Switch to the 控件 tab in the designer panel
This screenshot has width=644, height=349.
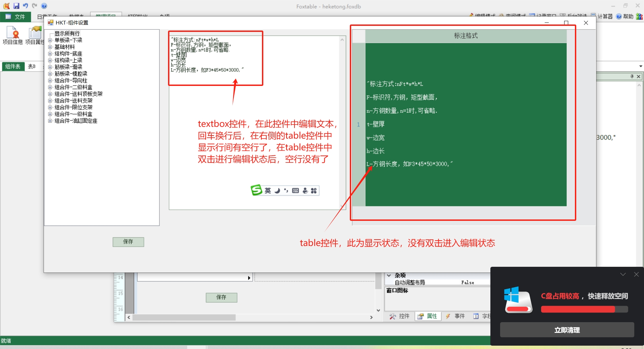pyautogui.click(x=399, y=316)
